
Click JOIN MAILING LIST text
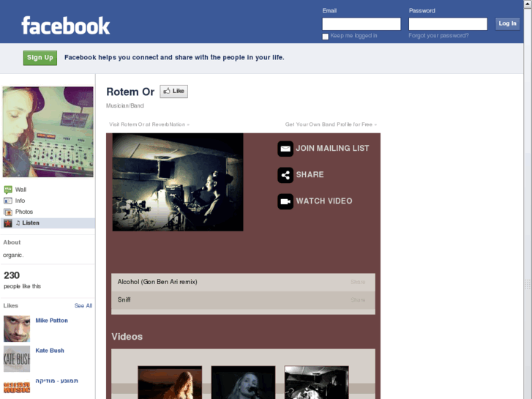point(332,149)
